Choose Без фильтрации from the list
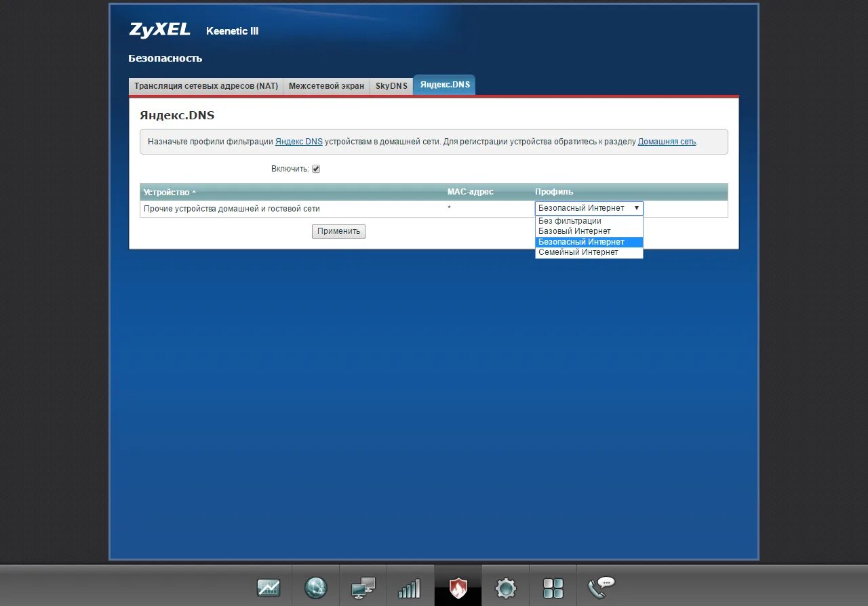 tap(589, 221)
